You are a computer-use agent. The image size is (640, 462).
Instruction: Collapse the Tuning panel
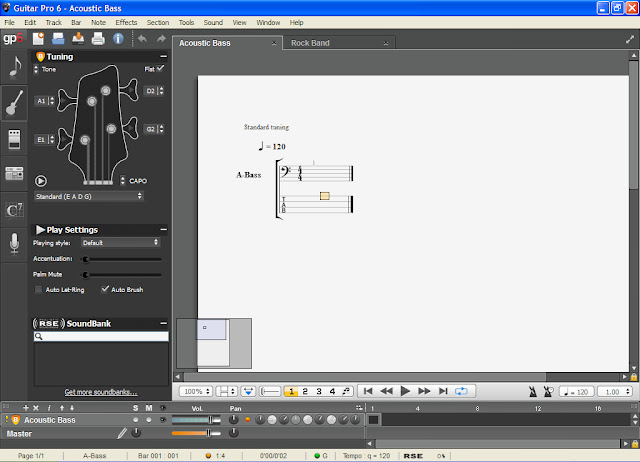(163, 56)
